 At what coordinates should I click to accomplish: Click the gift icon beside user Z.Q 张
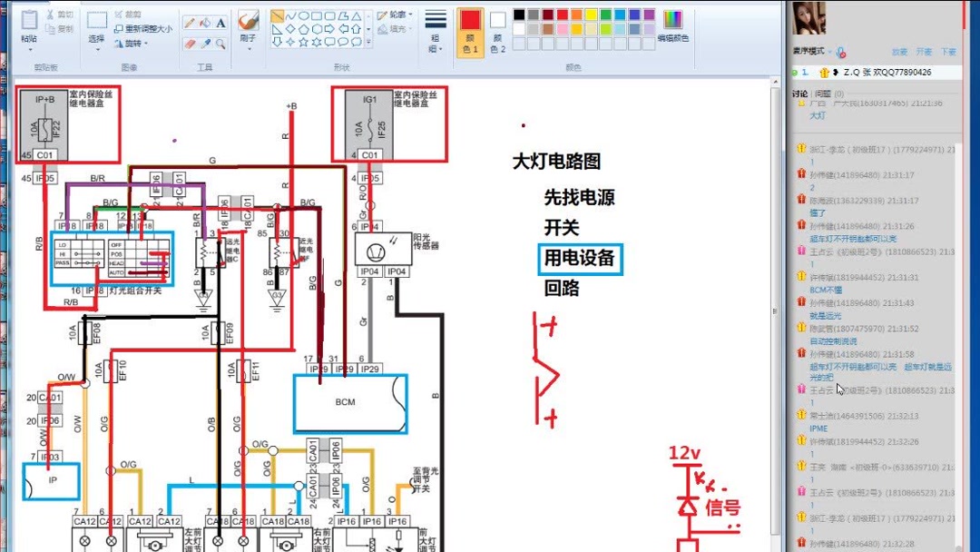click(824, 74)
